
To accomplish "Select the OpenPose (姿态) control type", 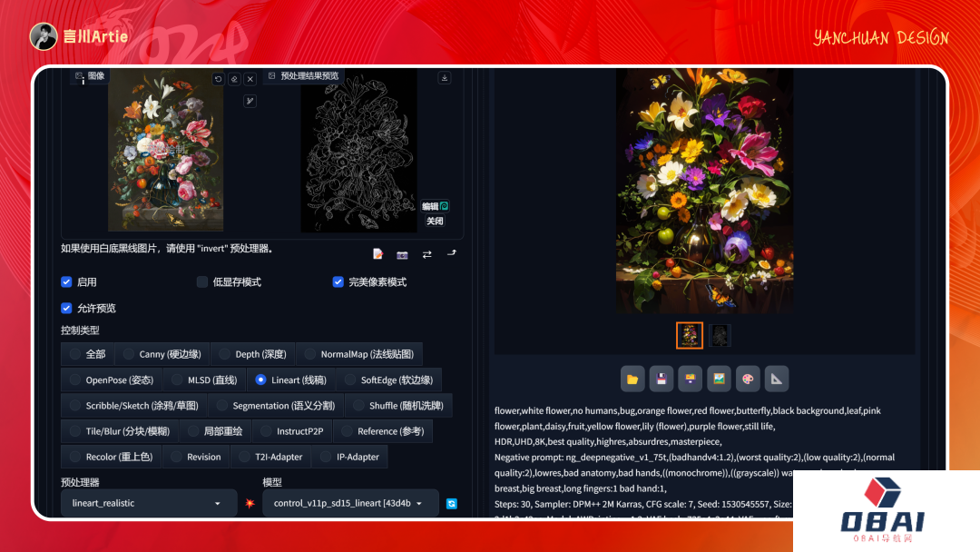I will [x=112, y=380].
